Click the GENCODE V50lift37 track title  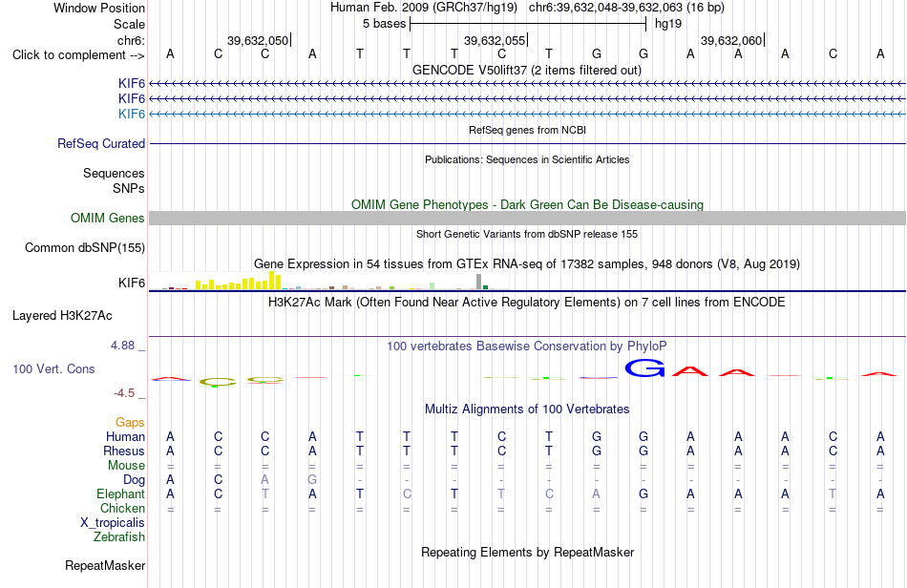point(527,70)
